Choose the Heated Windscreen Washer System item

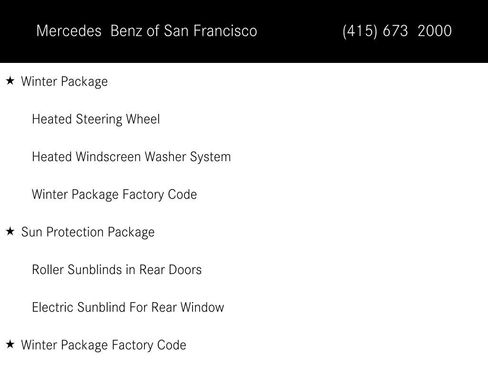(131, 157)
